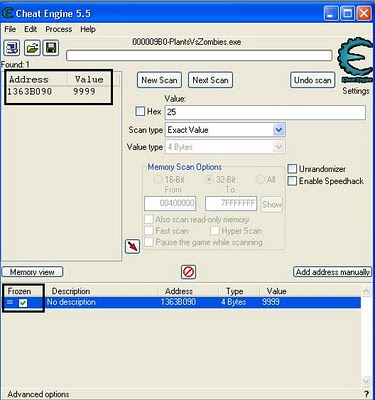Viewport: 375px width, 400px height.
Task: Click value 9999 in found results list
Action: [84, 91]
